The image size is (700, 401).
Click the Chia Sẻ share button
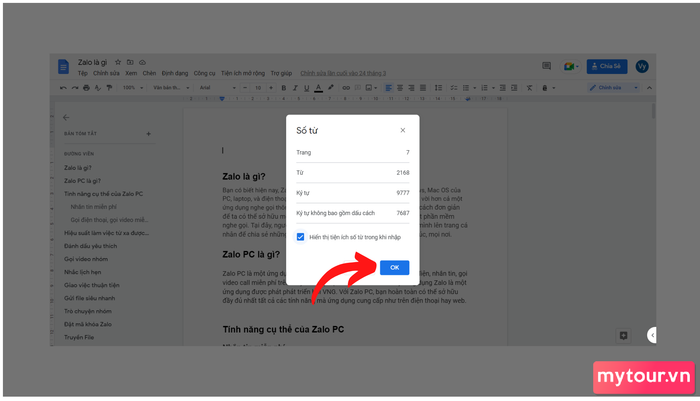coord(607,66)
